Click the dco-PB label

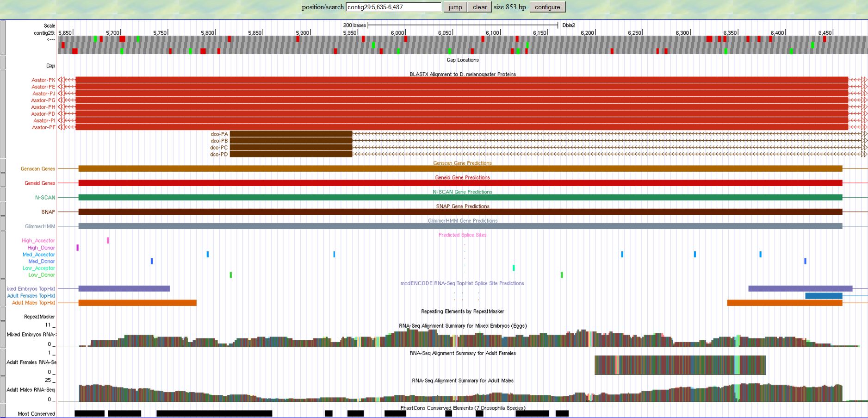pos(219,141)
